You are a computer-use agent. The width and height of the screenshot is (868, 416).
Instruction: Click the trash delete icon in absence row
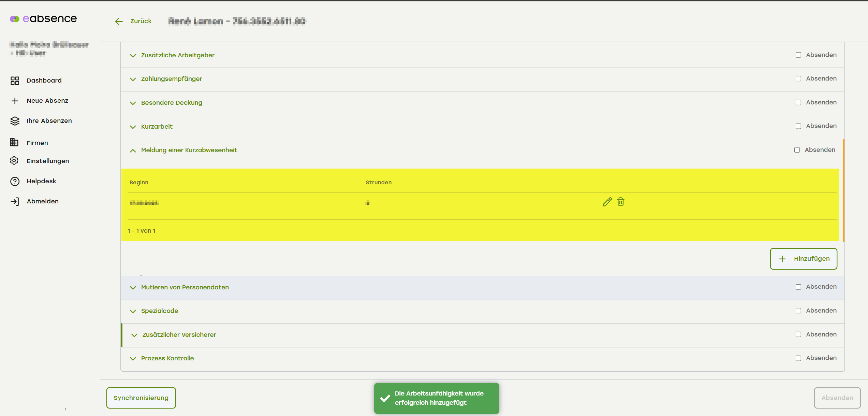point(621,202)
